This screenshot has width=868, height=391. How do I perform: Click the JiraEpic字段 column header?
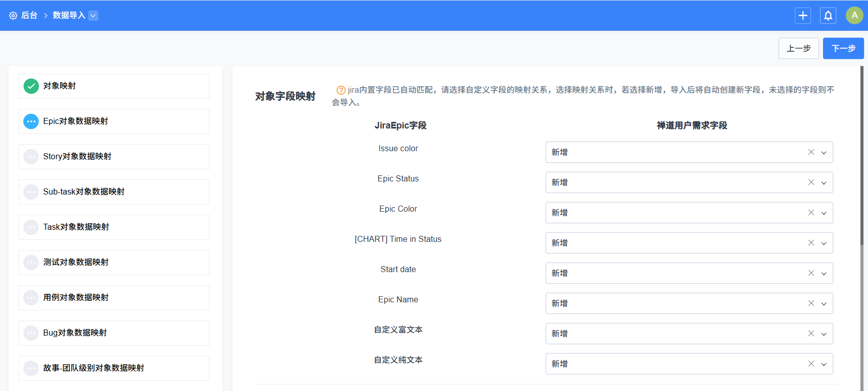coord(400,125)
